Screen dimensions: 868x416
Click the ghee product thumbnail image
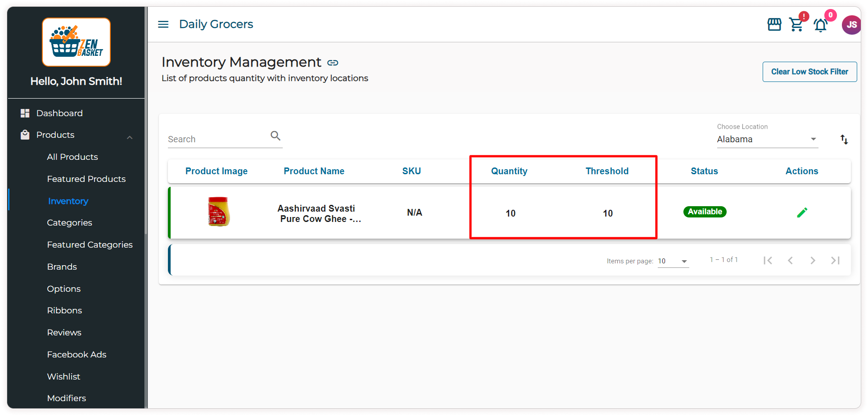pos(219,212)
